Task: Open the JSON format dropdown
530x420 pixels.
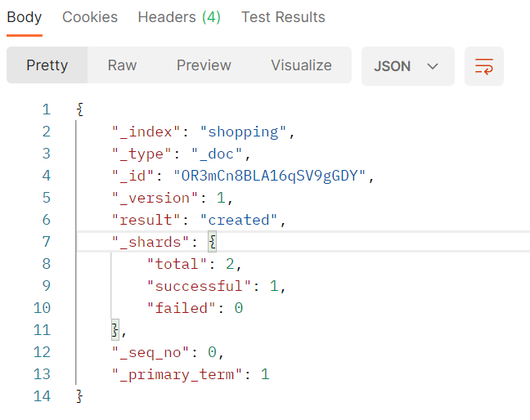Action: 407,66
